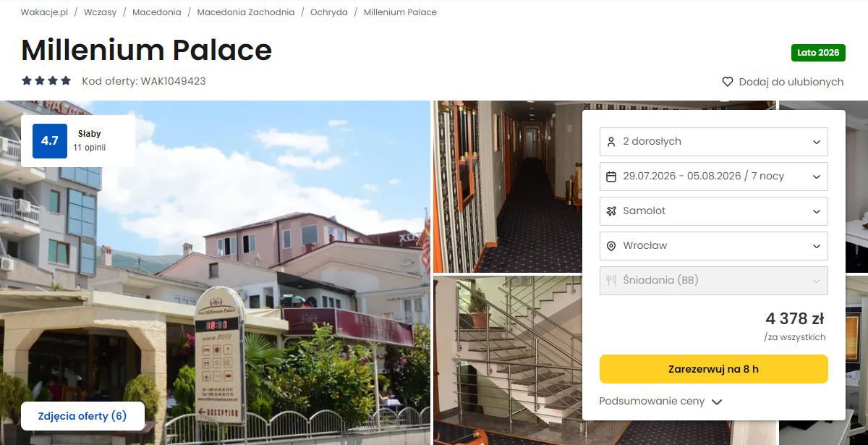Screen dimensions: 868x445
Task: Open the 29.07.2026 - 05.08.2026 date dropdown
Action: pyautogui.click(x=713, y=176)
